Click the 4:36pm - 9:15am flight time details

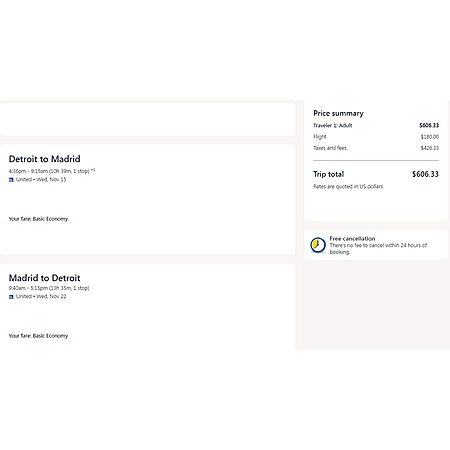click(x=49, y=171)
